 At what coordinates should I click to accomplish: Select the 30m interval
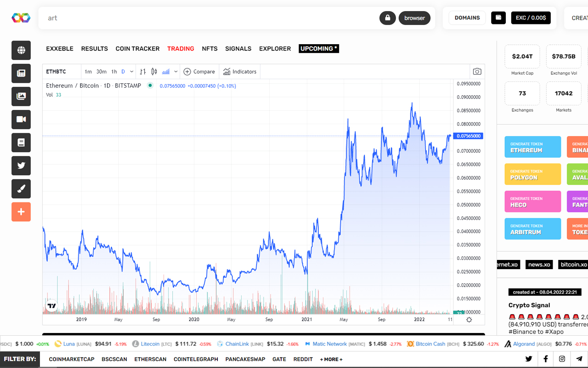point(102,71)
